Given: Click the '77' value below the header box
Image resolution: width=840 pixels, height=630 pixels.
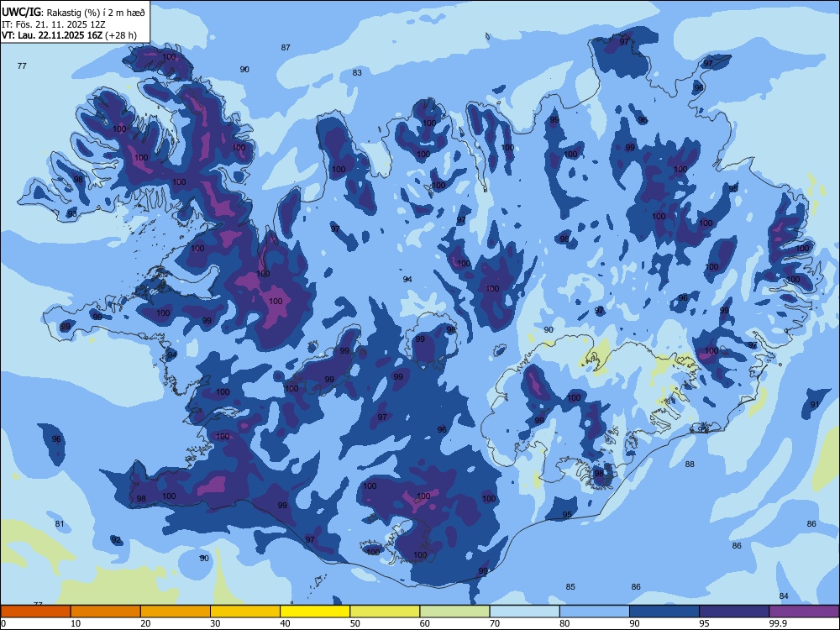Looking at the screenshot, I should pyautogui.click(x=22, y=66).
